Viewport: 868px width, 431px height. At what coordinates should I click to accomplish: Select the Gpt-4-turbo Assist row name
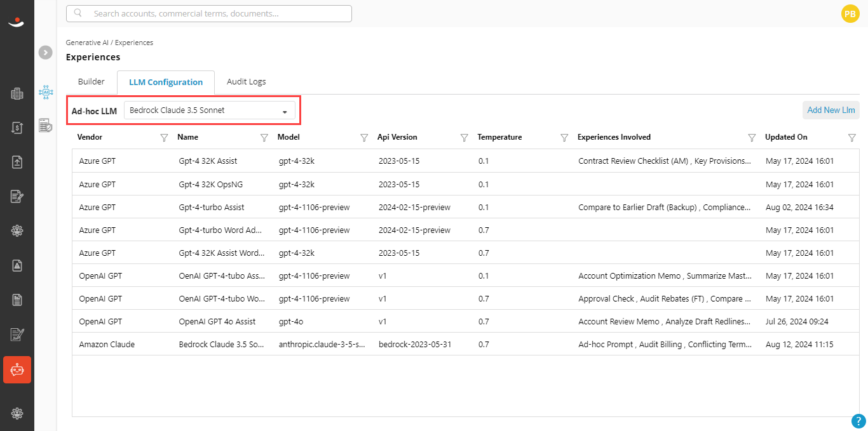coord(212,207)
